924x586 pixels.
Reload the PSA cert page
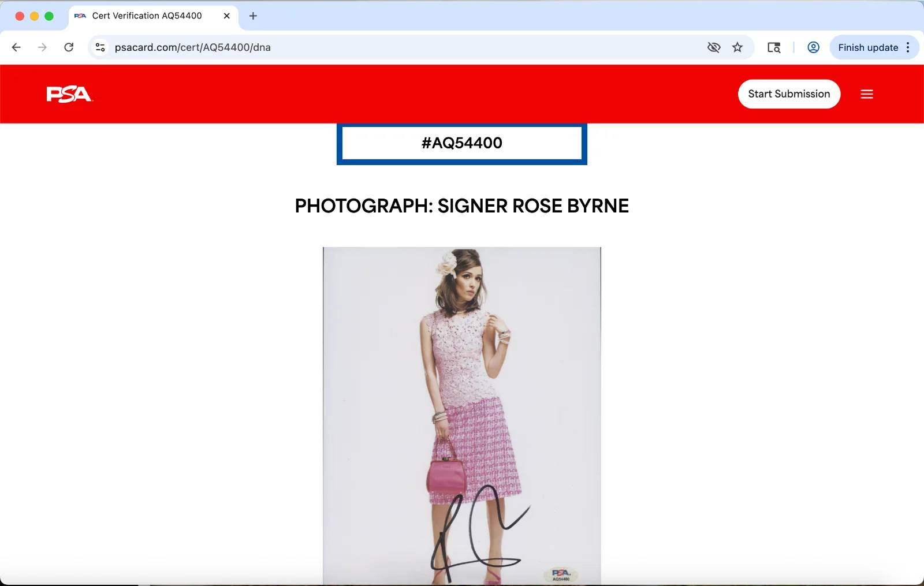coord(69,47)
